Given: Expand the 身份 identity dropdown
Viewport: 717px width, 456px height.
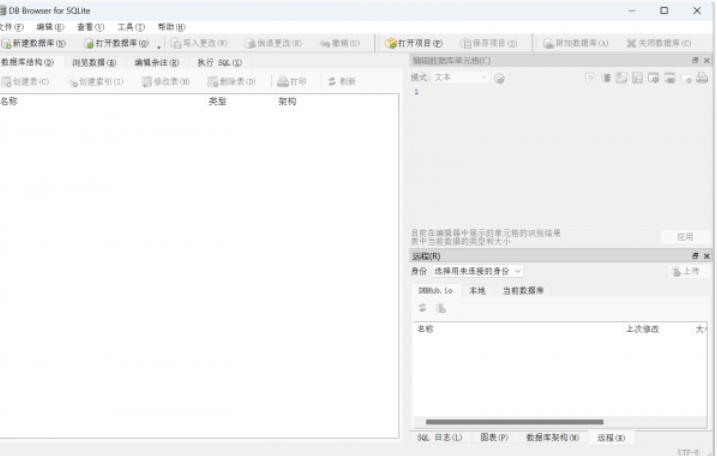Looking at the screenshot, I should tap(477, 271).
